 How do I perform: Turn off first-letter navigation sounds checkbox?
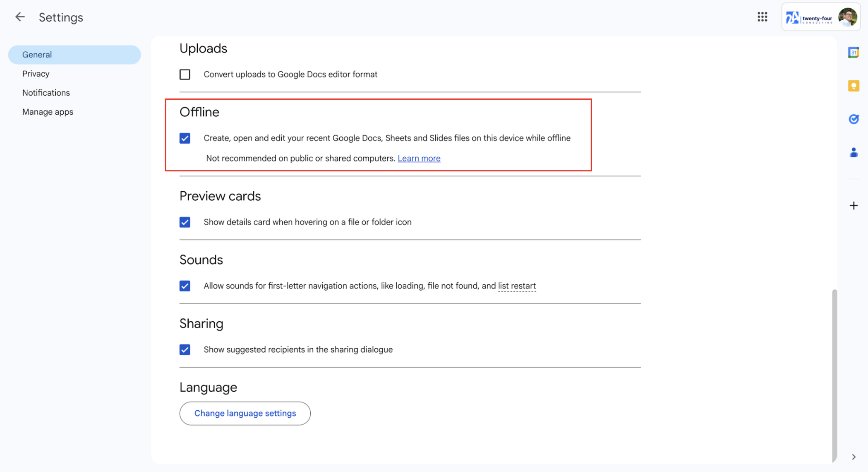(185, 286)
